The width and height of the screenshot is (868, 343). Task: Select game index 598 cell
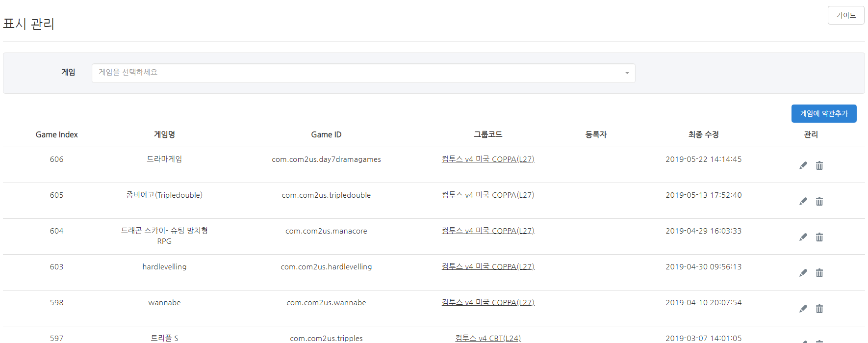click(x=57, y=302)
